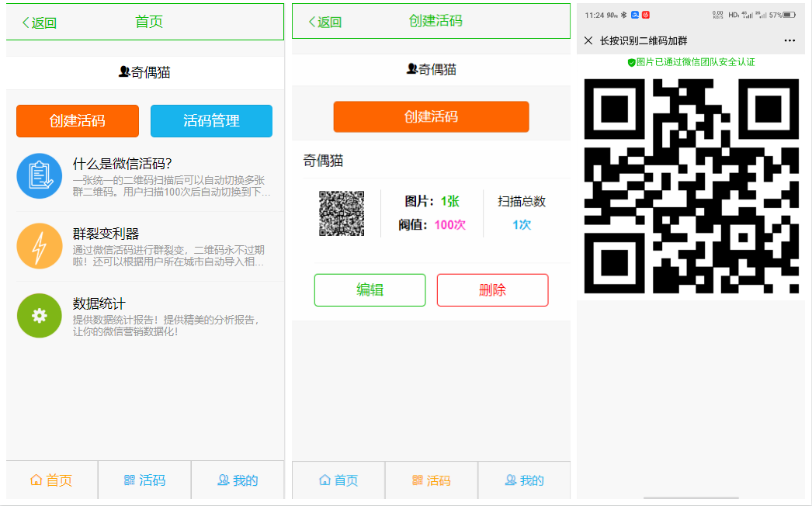Tap the orange 创建活码 button on the home screen
This screenshot has height=506, width=812.
[x=78, y=121]
